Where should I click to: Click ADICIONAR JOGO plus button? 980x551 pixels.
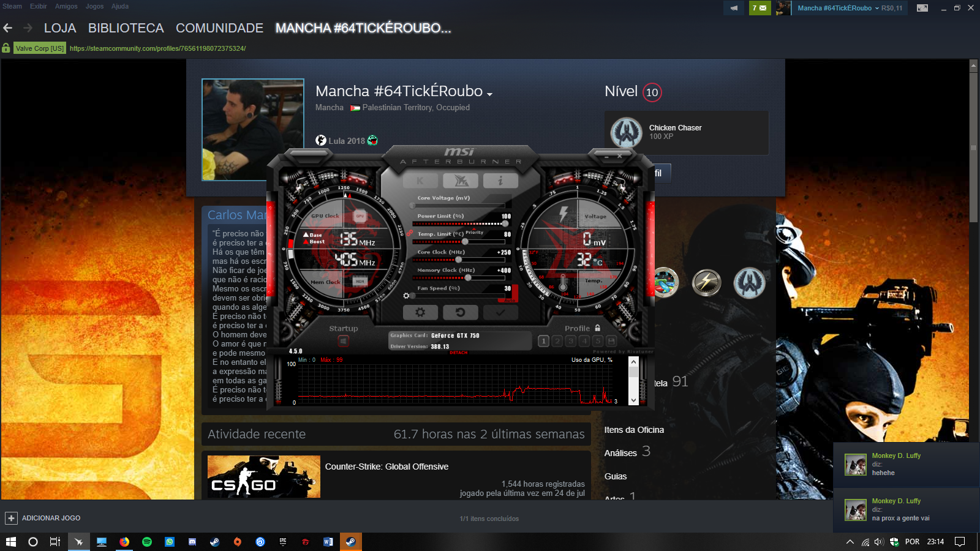click(x=11, y=518)
